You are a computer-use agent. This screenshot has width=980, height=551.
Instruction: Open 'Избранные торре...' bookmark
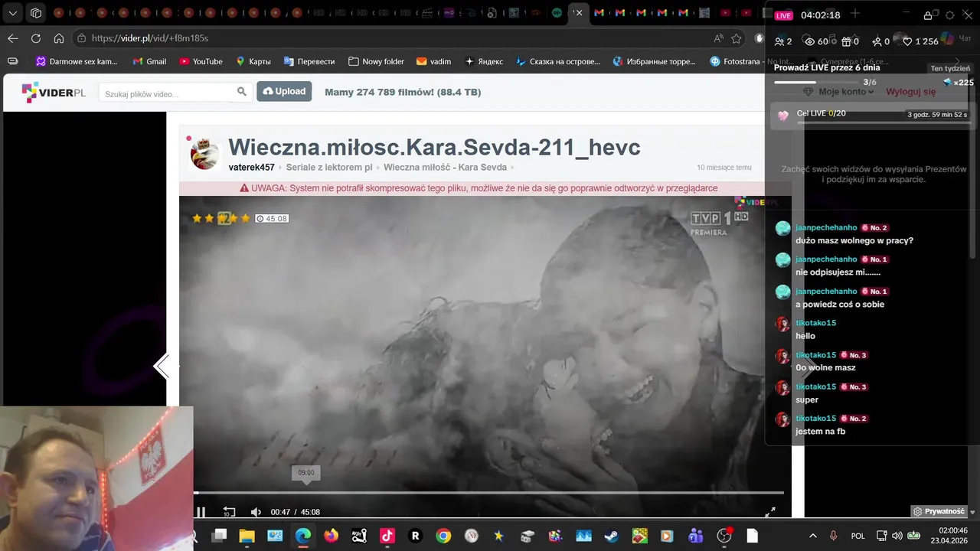pyautogui.click(x=655, y=61)
